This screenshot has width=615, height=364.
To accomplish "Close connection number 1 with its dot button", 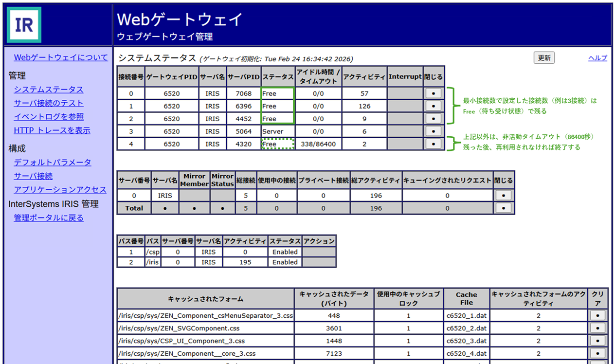I will 433,106.
